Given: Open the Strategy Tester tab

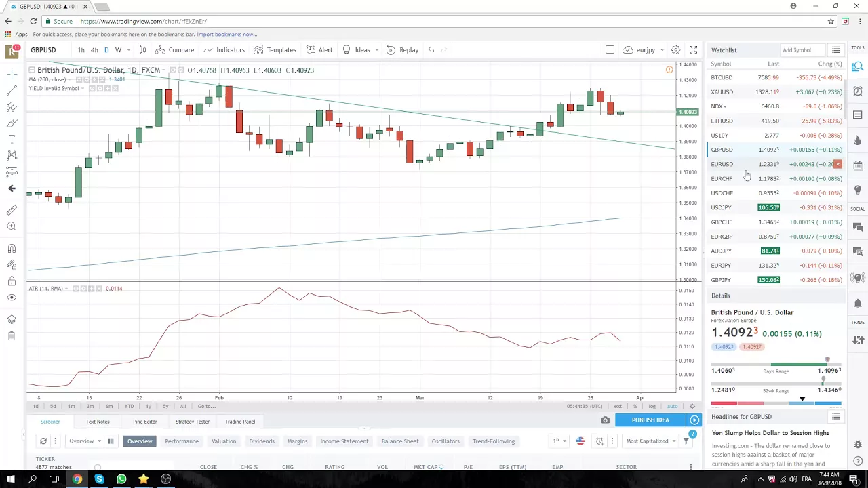Looking at the screenshot, I should (x=193, y=422).
